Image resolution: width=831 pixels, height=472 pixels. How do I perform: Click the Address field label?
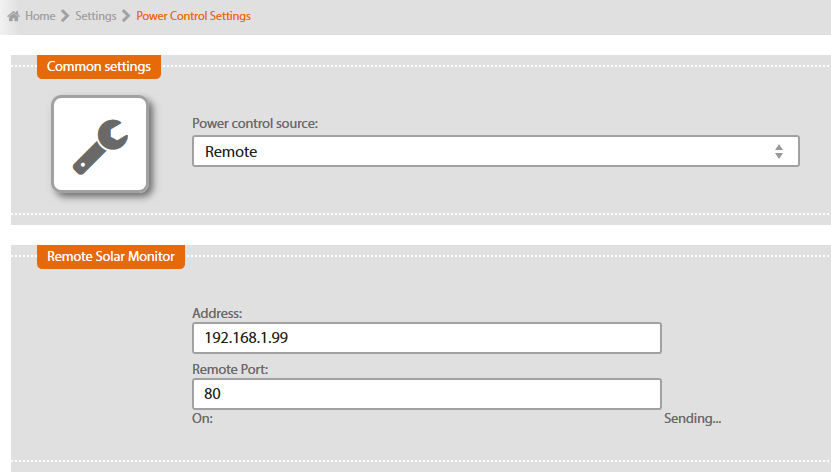click(x=217, y=314)
